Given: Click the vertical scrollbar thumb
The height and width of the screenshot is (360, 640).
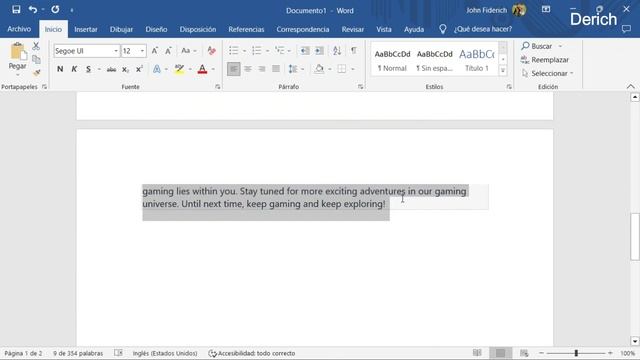Looking at the screenshot, I should point(635,237).
